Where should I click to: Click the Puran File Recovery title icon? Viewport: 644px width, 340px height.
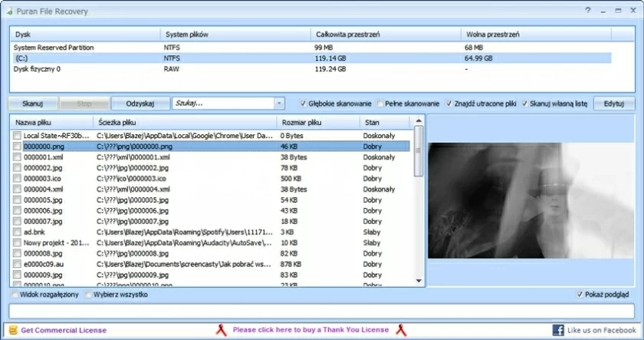click(x=9, y=12)
